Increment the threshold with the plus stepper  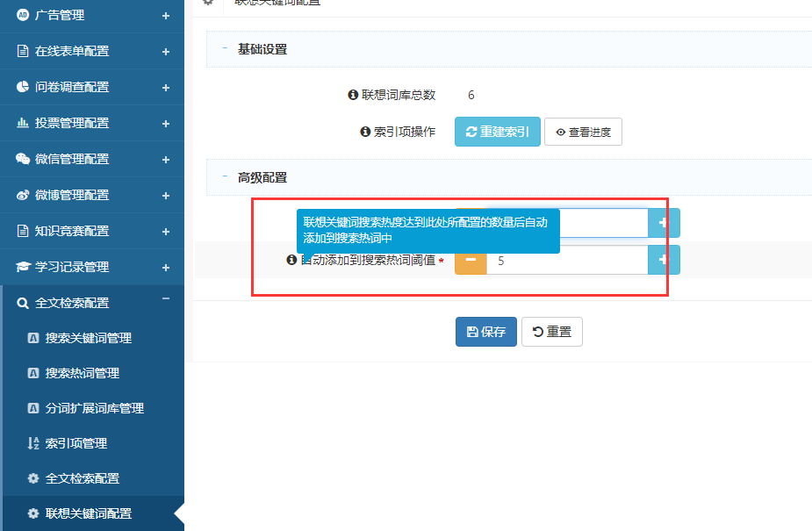[661, 260]
